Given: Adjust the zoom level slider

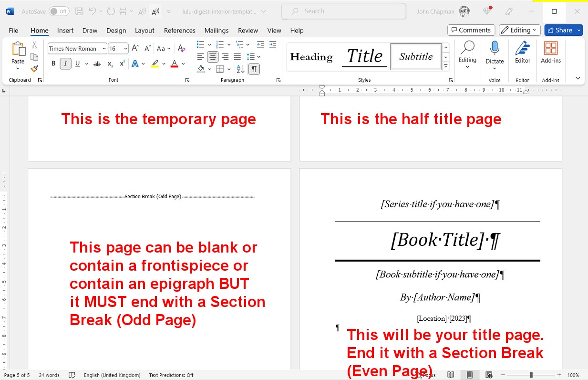Looking at the screenshot, I should 531,375.
